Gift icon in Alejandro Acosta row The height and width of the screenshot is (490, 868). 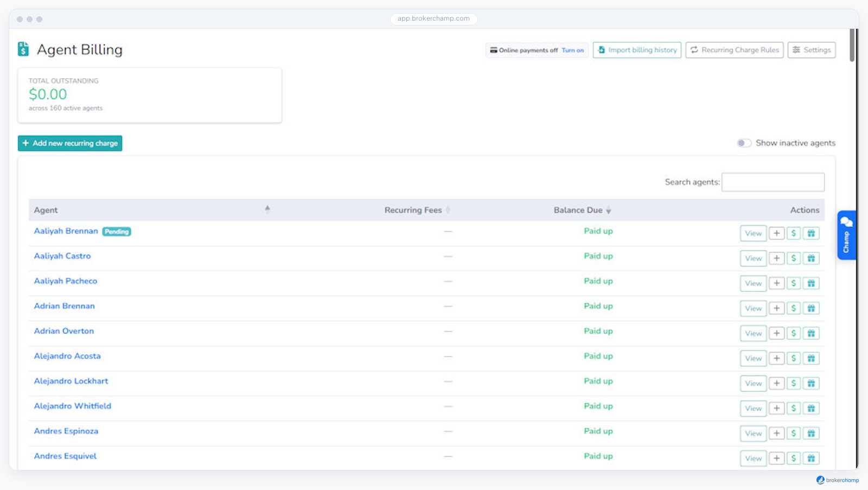[x=811, y=358]
